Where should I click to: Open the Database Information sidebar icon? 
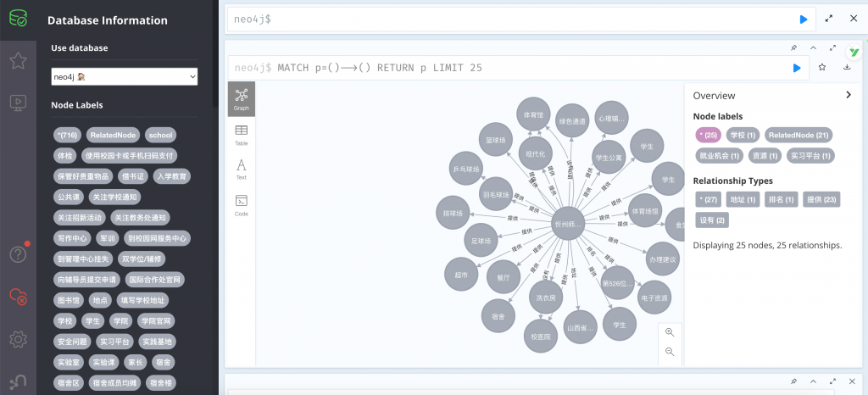(18, 17)
